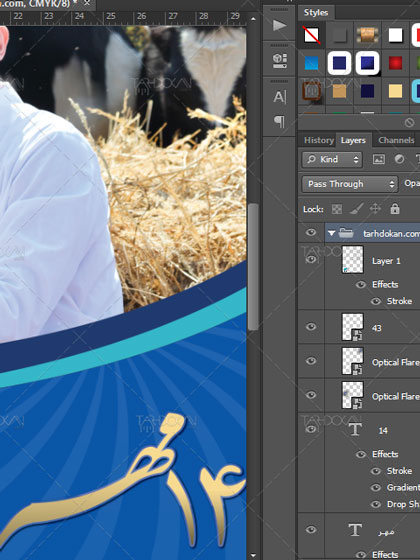The image size is (420, 560).
Task: Toggle Layer 1 Effects visibility
Action: pyautogui.click(x=361, y=284)
